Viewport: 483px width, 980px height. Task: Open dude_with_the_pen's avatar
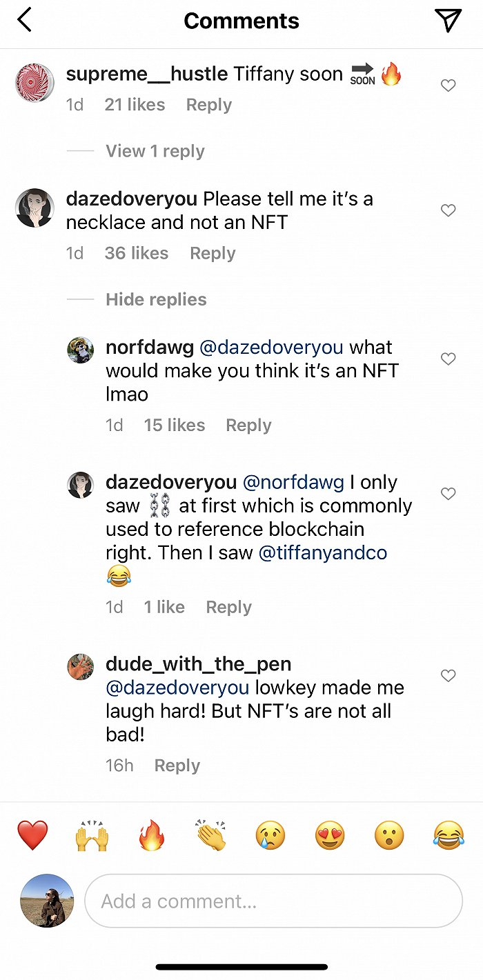[81, 667]
